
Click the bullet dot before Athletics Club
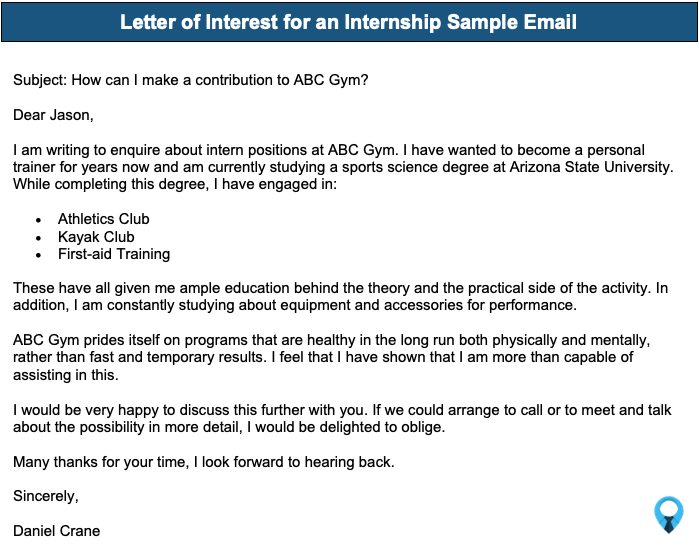click(39, 220)
